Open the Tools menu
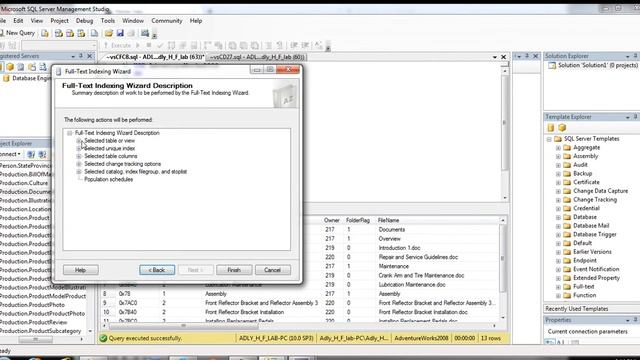This screenshot has height=360, width=640. 108,20
